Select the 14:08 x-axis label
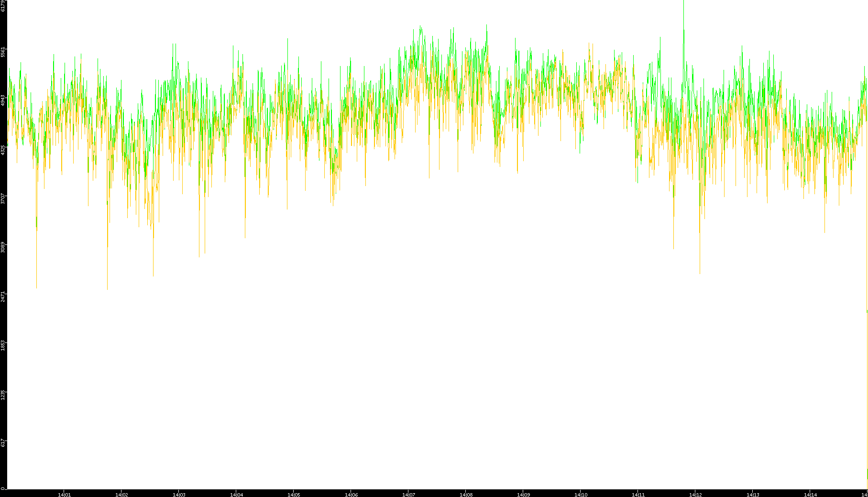The height and width of the screenshot is (497, 868). point(466,495)
